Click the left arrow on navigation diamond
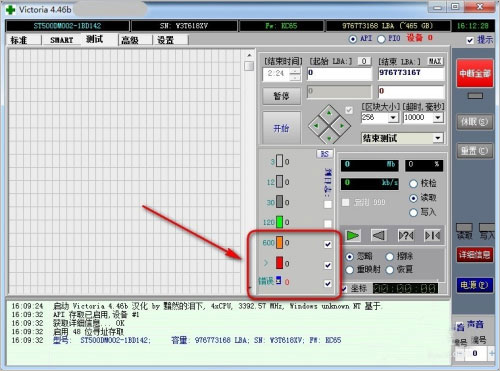Viewport: 500px width, 371px height. [x=316, y=126]
